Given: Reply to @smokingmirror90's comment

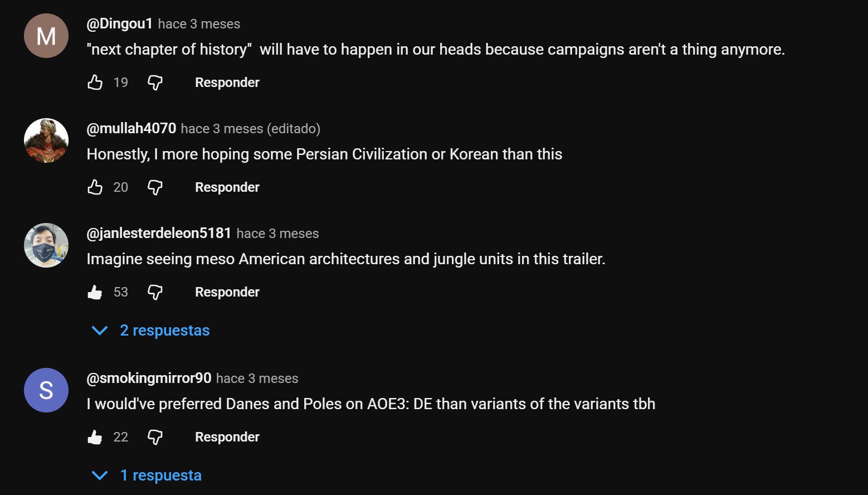Looking at the screenshot, I should click(x=227, y=437).
